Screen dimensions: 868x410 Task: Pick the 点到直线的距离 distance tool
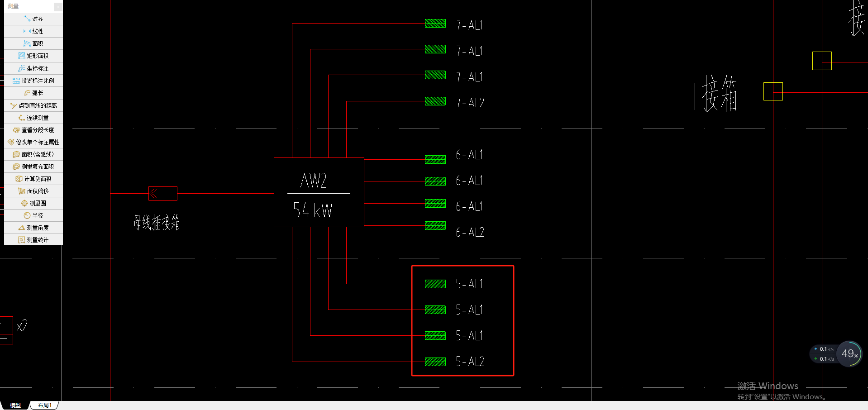[33, 105]
